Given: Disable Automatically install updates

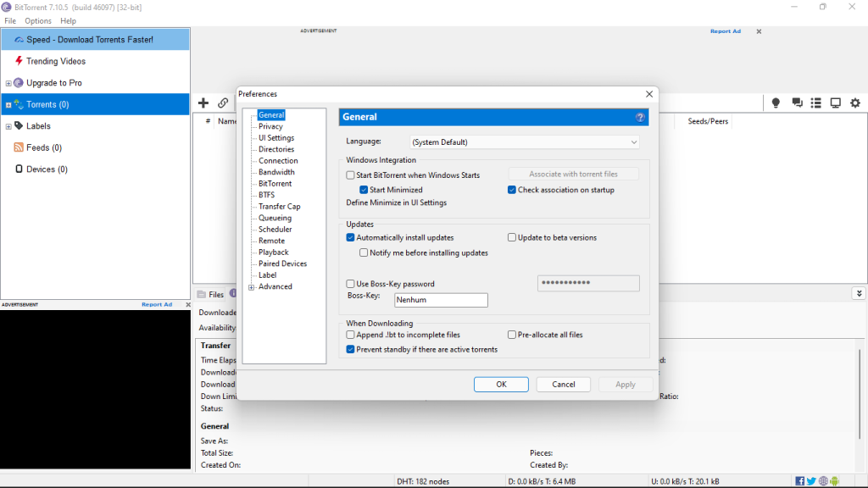Looking at the screenshot, I should (x=350, y=237).
